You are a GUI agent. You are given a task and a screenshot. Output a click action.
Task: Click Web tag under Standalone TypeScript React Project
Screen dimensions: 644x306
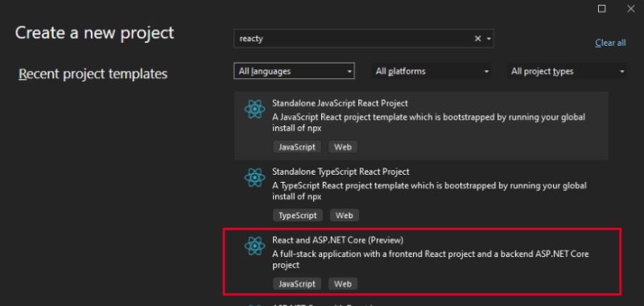click(x=345, y=215)
